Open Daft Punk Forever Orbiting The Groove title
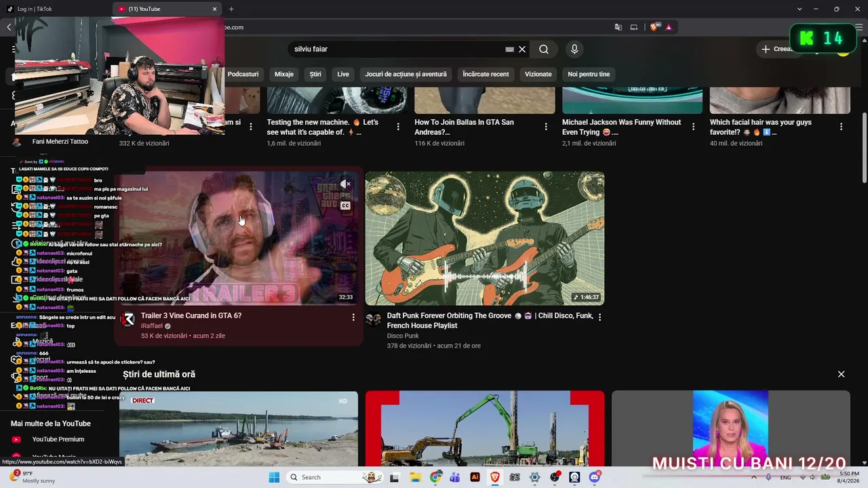Screen dimensions: 868x488 click(490, 321)
